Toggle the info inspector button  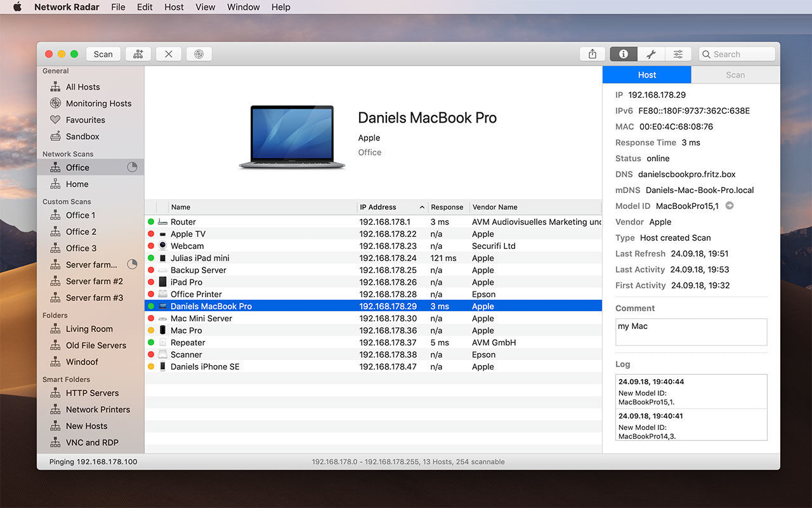(624, 54)
